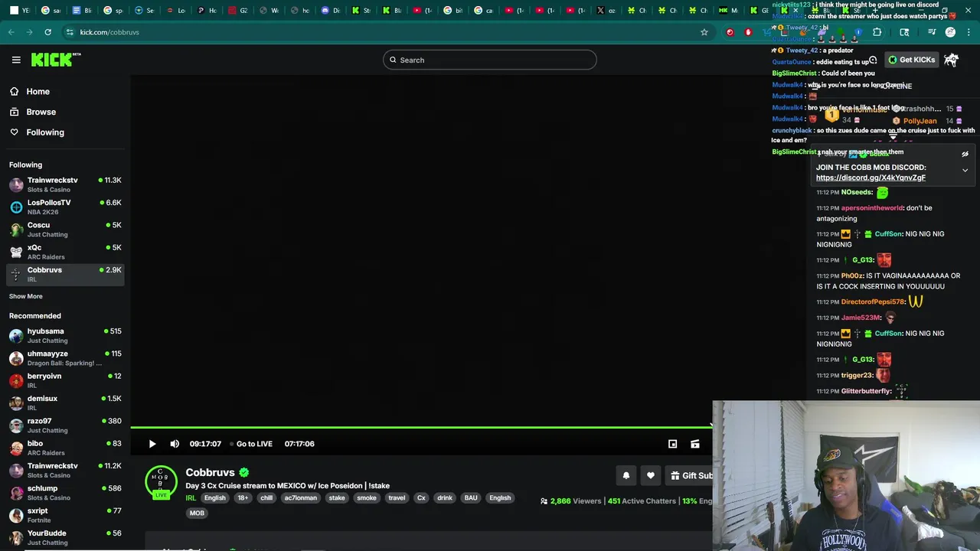This screenshot has height=551, width=980.
Task: Click the green video progress bar
Action: pos(421,427)
